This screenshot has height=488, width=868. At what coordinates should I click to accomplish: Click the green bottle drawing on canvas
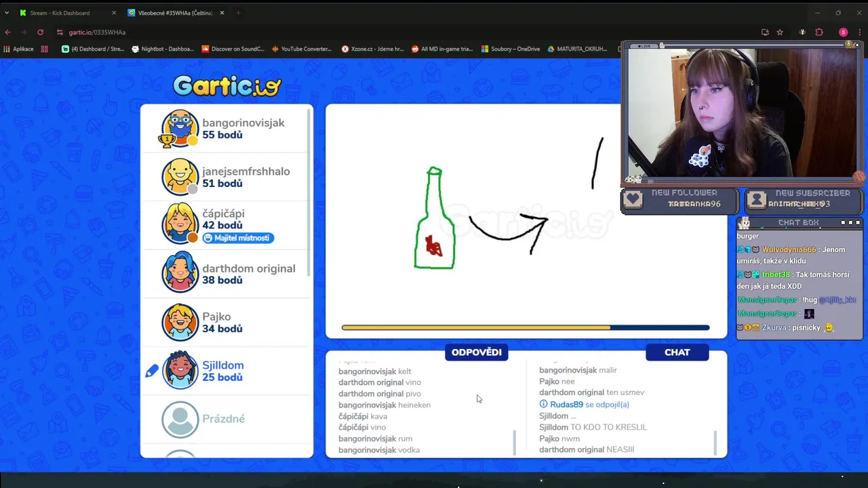(435, 218)
